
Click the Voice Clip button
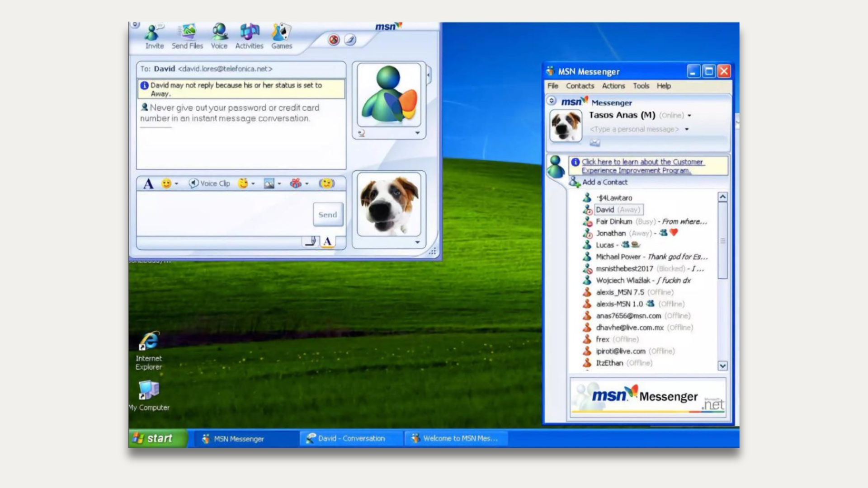210,183
